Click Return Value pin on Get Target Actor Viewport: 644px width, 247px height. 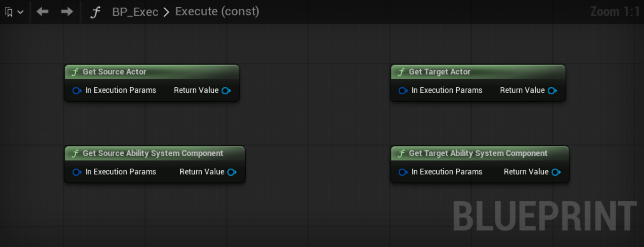(x=552, y=91)
